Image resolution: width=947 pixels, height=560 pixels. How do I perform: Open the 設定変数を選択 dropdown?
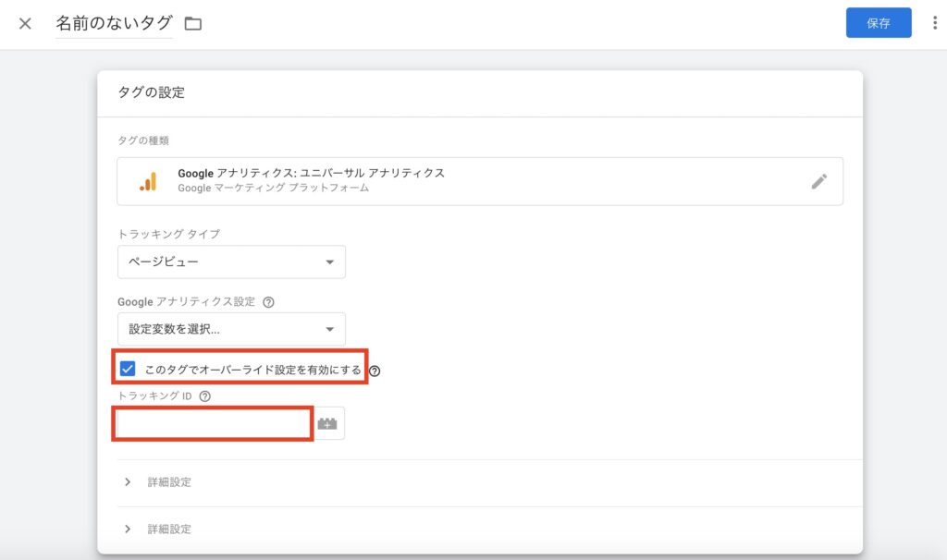tap(231, 329)
